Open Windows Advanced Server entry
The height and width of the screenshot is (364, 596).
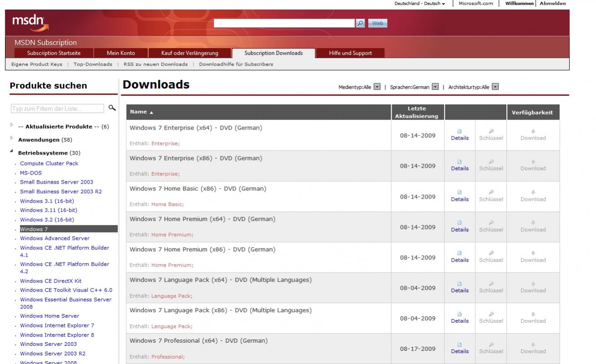55,238
